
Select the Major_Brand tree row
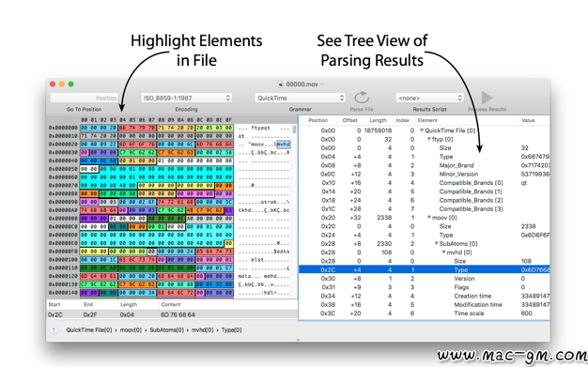425,165
